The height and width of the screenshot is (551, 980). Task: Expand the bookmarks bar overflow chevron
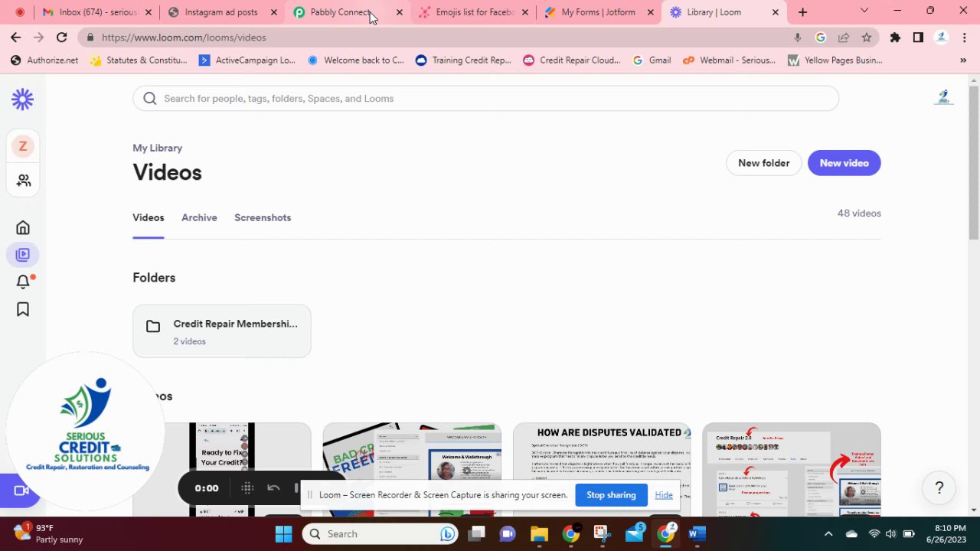pos(963,60)
